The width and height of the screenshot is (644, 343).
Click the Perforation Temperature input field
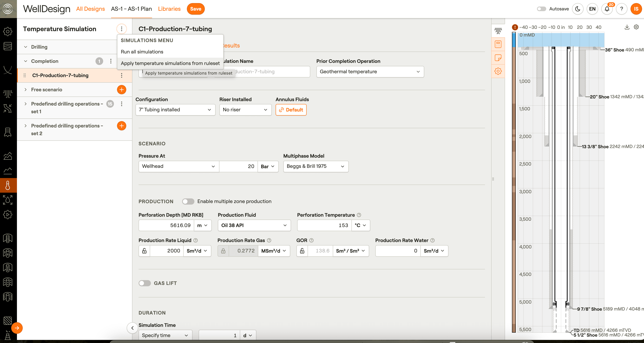pos(324,225)
